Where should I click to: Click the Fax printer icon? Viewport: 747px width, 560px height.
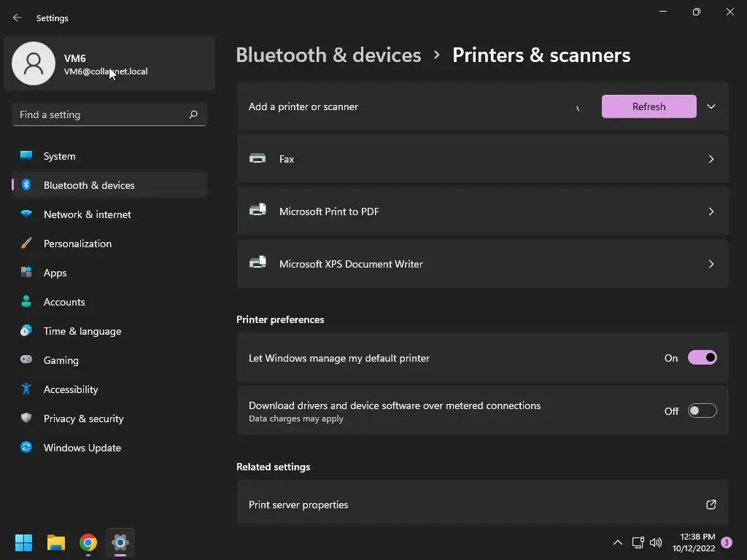(258, 158)
